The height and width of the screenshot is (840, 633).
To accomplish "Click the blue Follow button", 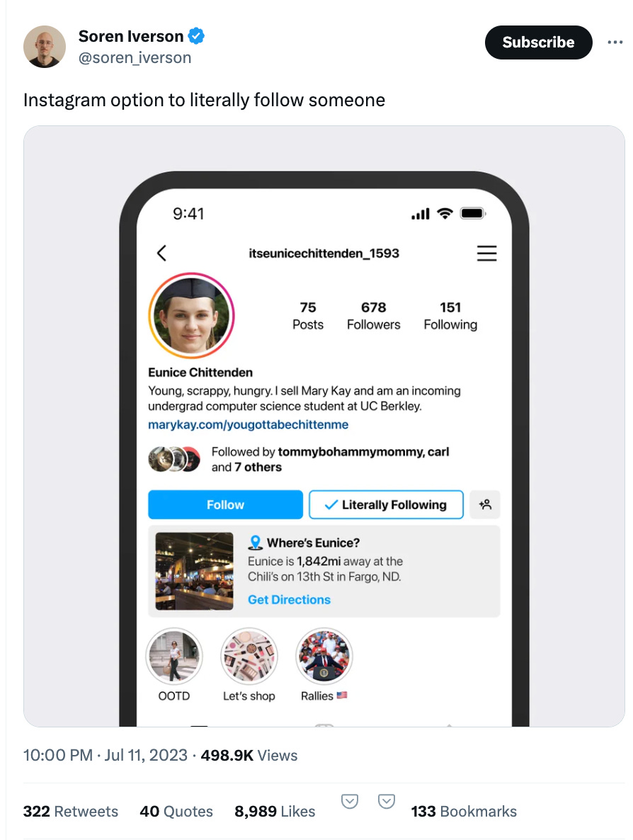I will 225,505.
